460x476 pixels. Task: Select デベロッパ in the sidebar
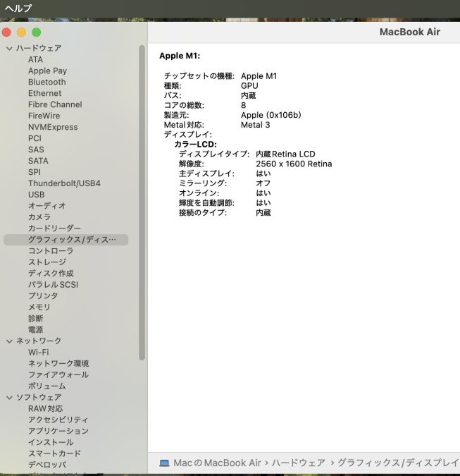pyautogui.click(x=47, y=465)
